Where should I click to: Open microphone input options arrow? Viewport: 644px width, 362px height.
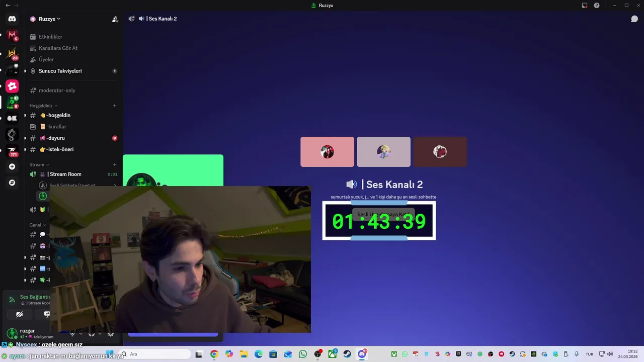(80, 333)
